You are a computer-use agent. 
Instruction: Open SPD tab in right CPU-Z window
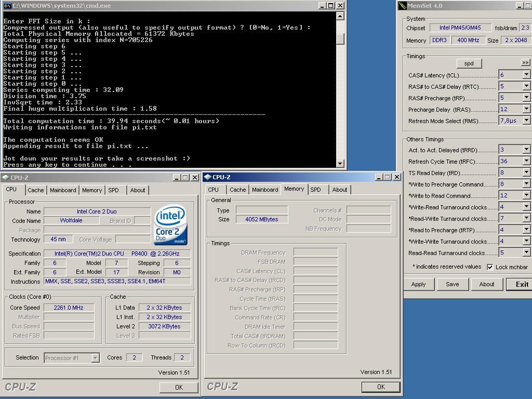coord(318,190)
